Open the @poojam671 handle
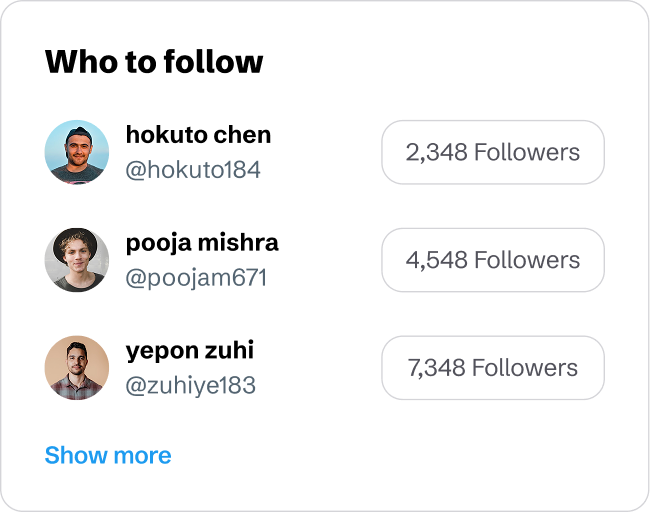Screen dimensions: 650x512 click(196, 278)
